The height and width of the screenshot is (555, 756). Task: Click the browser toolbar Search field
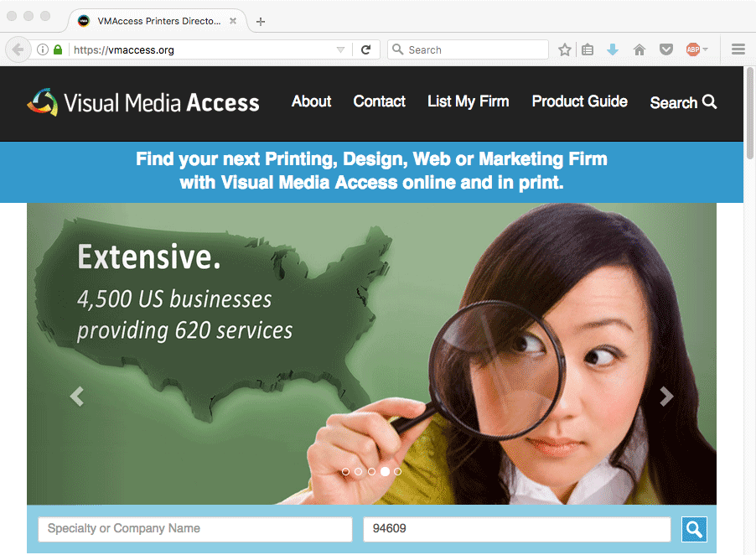pos(468,49)
